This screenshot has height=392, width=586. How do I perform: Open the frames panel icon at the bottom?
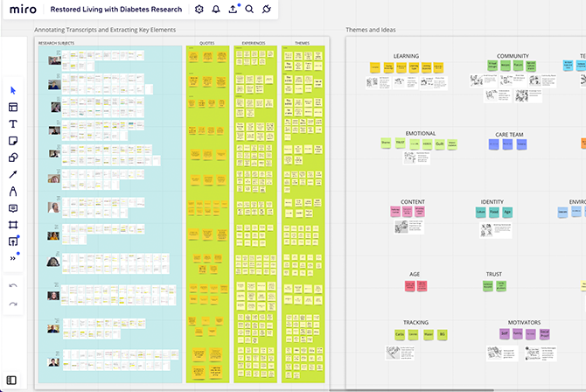click(11, 381)
